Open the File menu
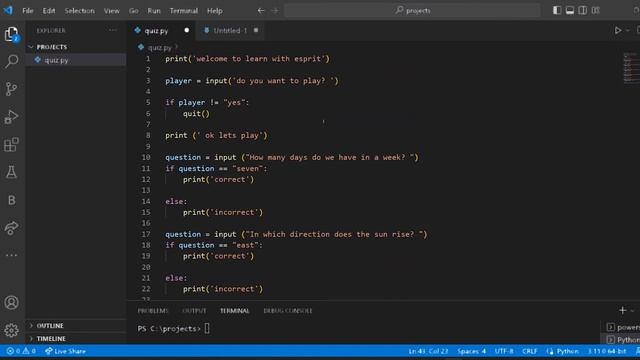This screenshot has width=640, height=360. [x=28, y=11]
